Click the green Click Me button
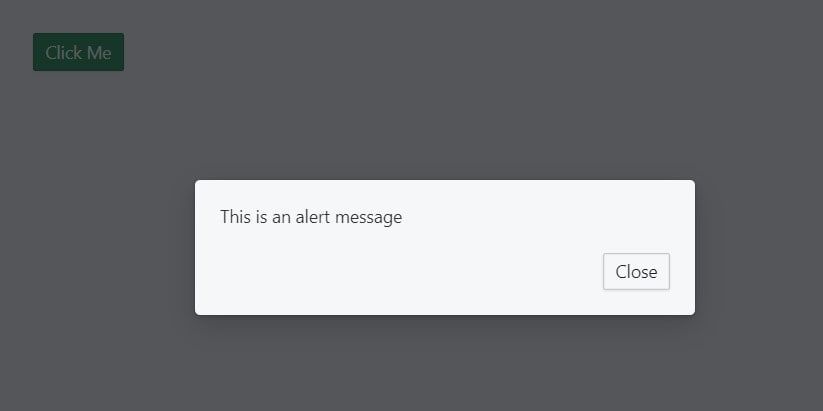This screenshot has height=411, width=823. coord(79,52)
